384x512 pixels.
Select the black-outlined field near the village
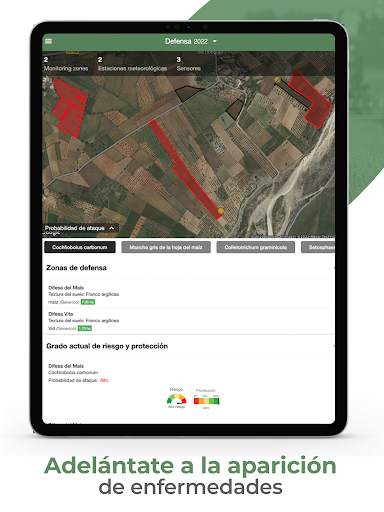[235, 109]
